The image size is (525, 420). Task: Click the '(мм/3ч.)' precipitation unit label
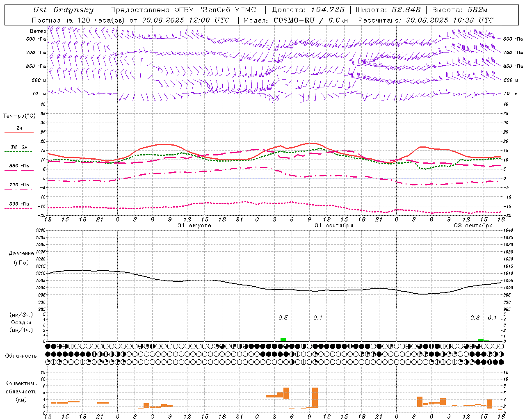21,315
